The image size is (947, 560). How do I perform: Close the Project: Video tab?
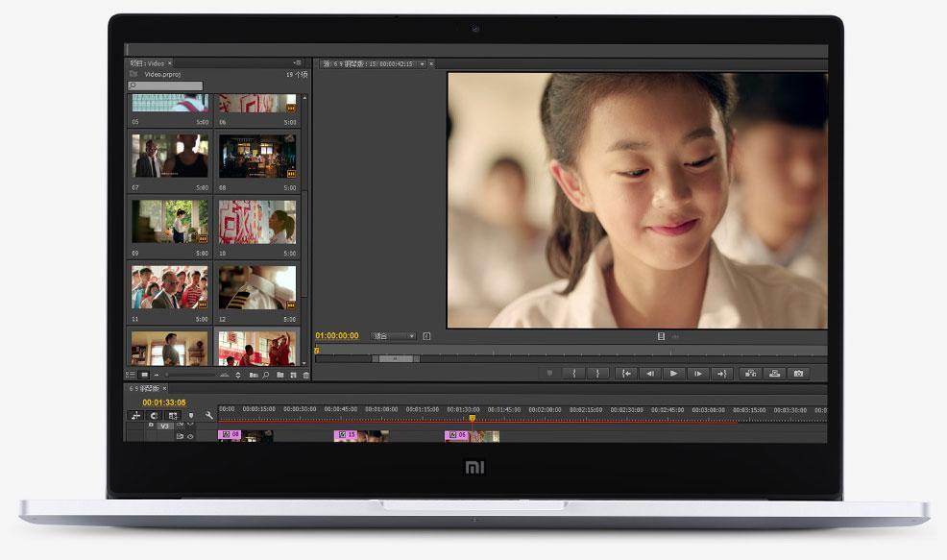(x=170, y=62)
